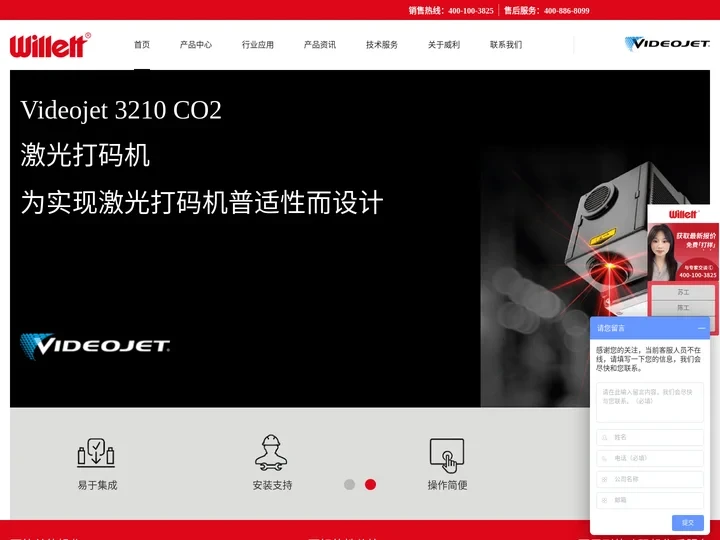Open the Willett logo home link
This screenshot has width=720, height=540.
point(50,45)
